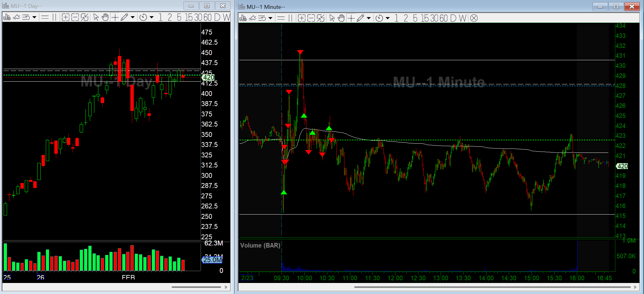The width and height of the screenshot is (644, 294).
Task: Switch 1 Minute window to W weekly timeframe
Action: tap(462, 18)
